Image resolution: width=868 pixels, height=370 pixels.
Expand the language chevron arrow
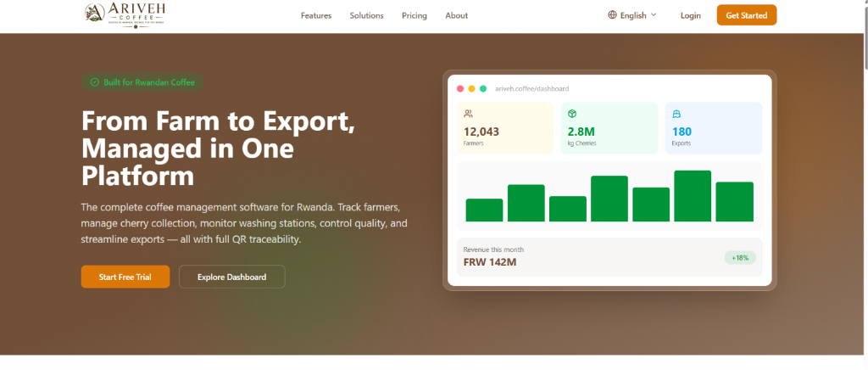[654, 15]
